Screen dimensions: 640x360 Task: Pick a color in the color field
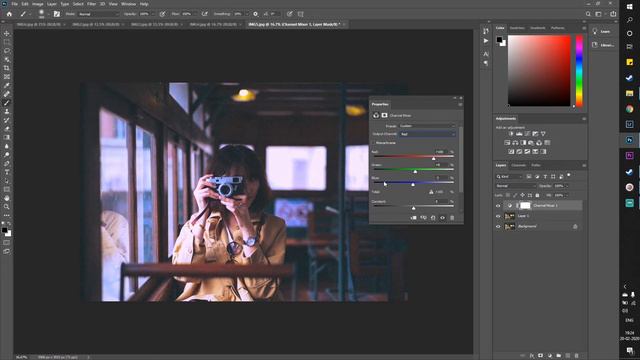pos(539,71)
